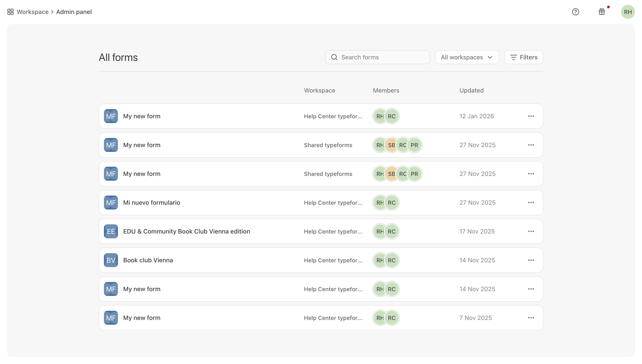Image resolution: width=642 pixels, height=364 pixels.
Task: Expand the All workspaces dropdown
Action: coord(467,57)
